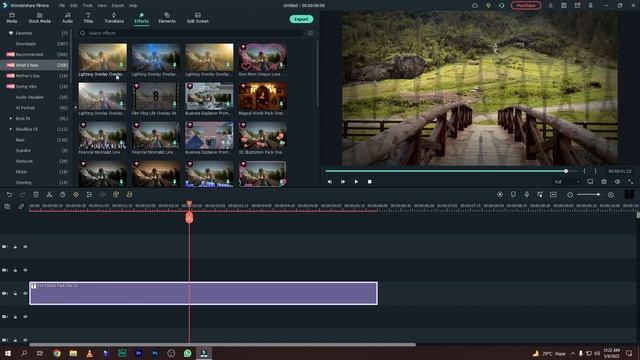Adjust the timeline zoom slider

588,195
